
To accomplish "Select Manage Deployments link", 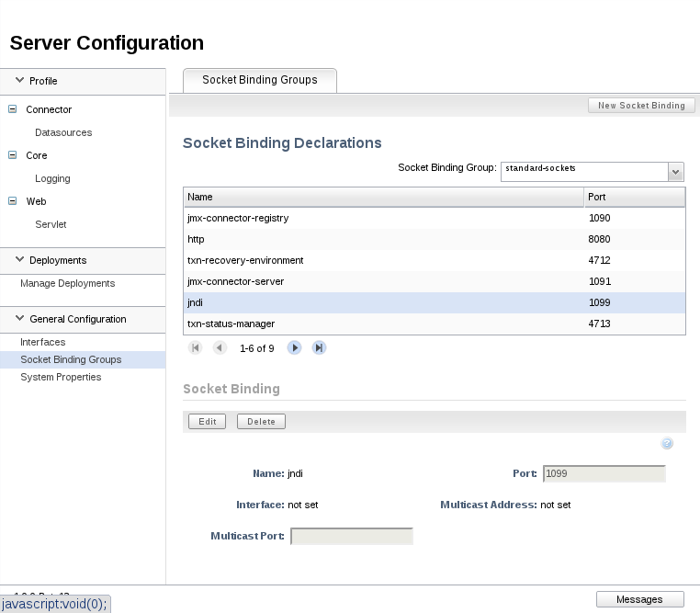I will [68, 283].
